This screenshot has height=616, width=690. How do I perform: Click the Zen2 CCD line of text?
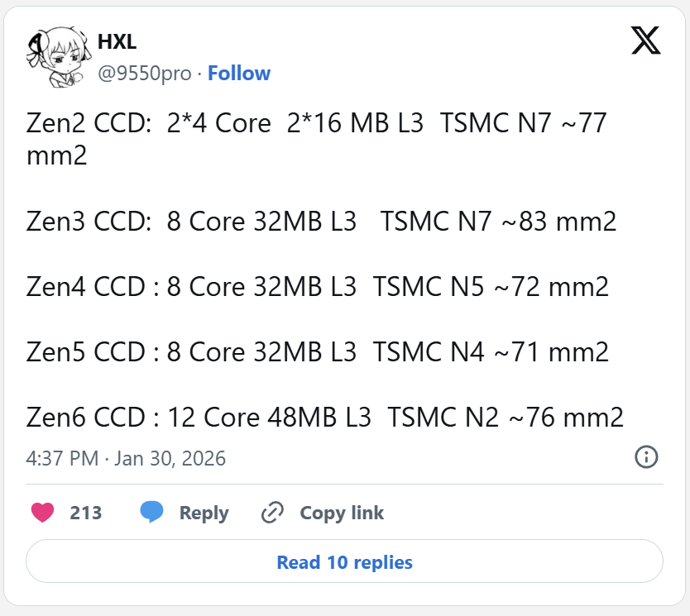tap(317, 124)
